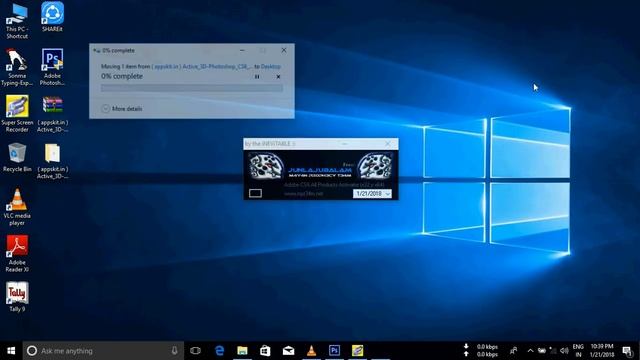Open Task View from the taskbar
Viewport: 640px width, 360px height.
[x=196, y=351]
